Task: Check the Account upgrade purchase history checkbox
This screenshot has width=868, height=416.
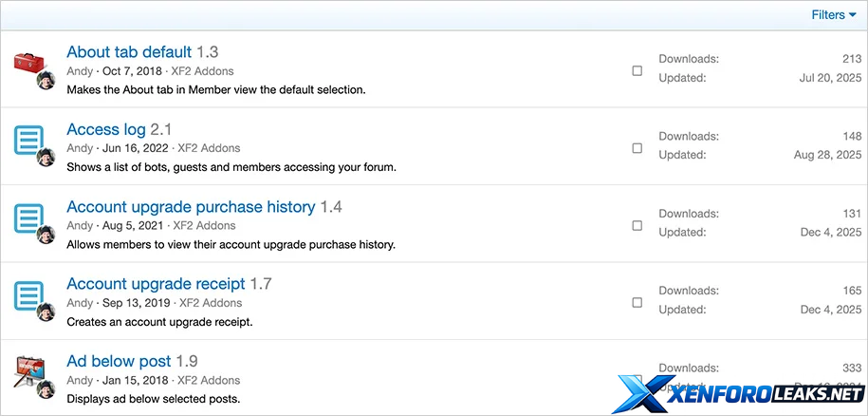Action: pos(637,226)
